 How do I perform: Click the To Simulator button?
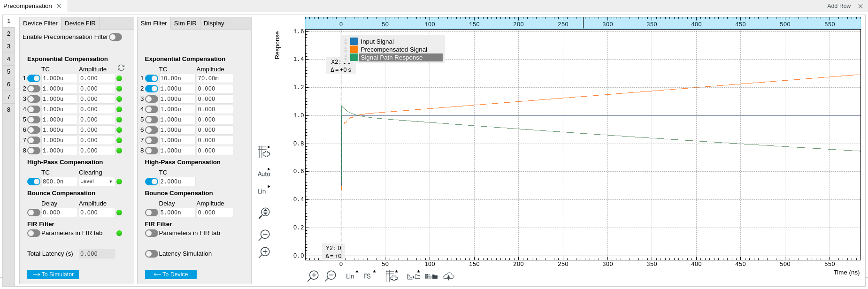point(53,274)
